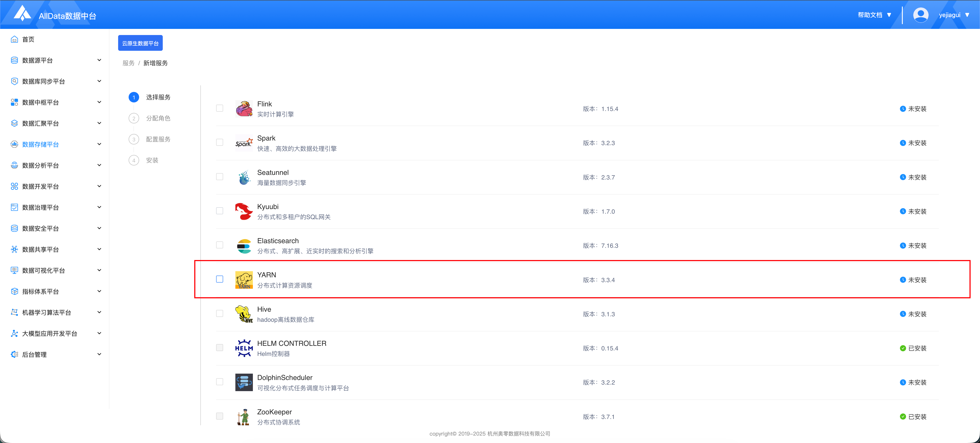Tick the Seatunnel service checkbox

(x=219, y=177)
